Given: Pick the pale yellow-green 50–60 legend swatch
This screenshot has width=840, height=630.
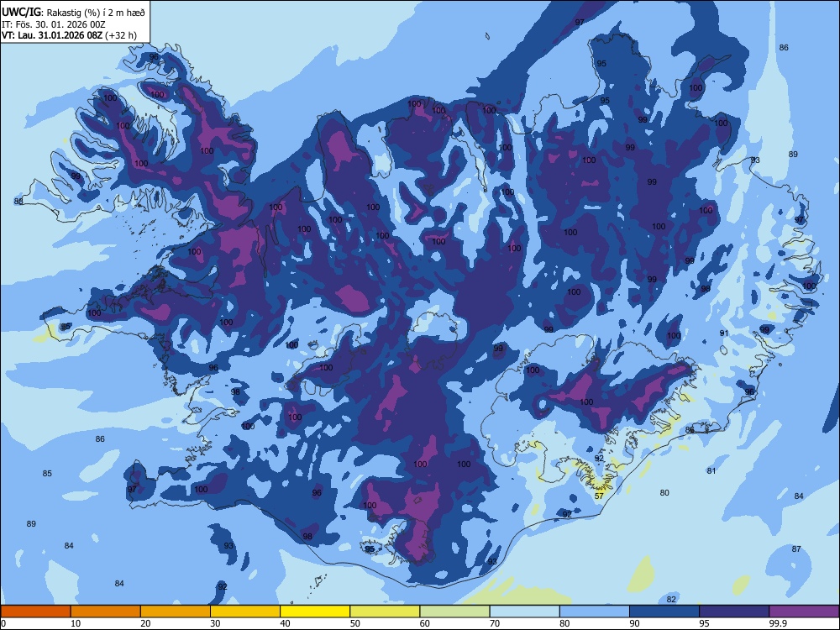Looking at the screenshot, I should [x=385, y=612].
